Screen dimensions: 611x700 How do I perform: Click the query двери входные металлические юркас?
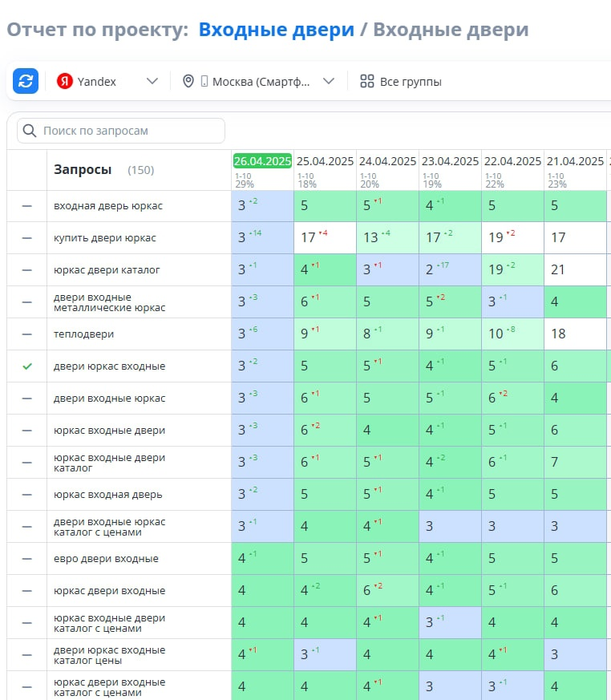click(109, 302)
